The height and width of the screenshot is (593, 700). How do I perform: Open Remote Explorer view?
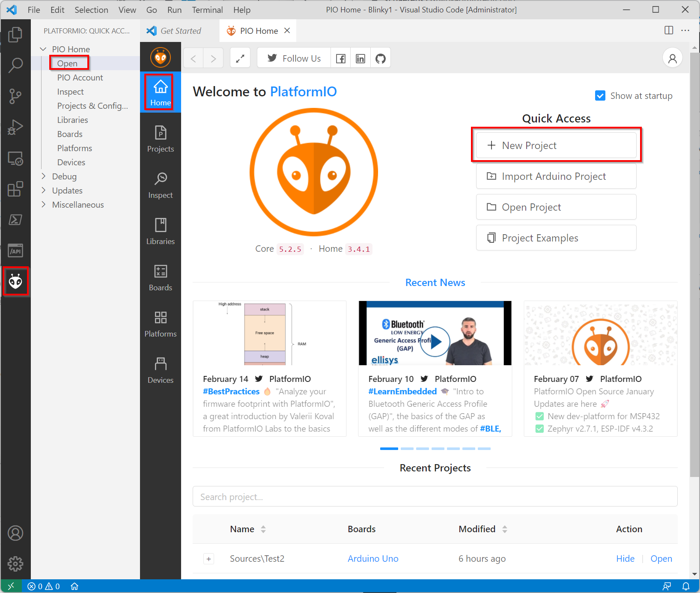(15, 158)
